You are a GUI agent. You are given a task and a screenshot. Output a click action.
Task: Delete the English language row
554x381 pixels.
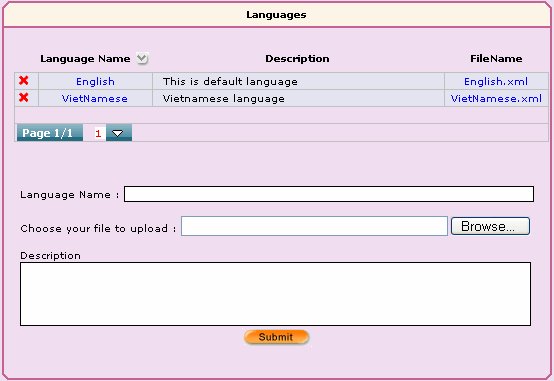click(24, 81)
